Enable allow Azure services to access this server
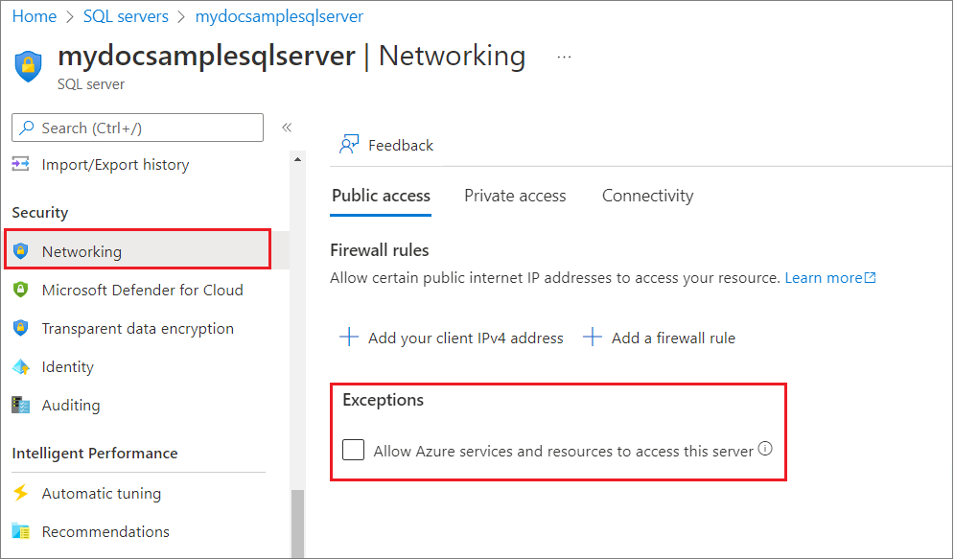 click(x=353, y=449)
